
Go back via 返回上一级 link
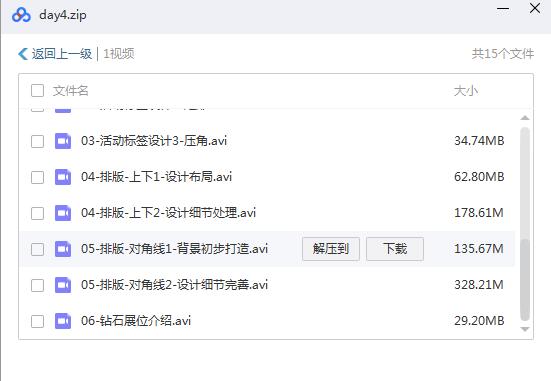click(62, 54)
